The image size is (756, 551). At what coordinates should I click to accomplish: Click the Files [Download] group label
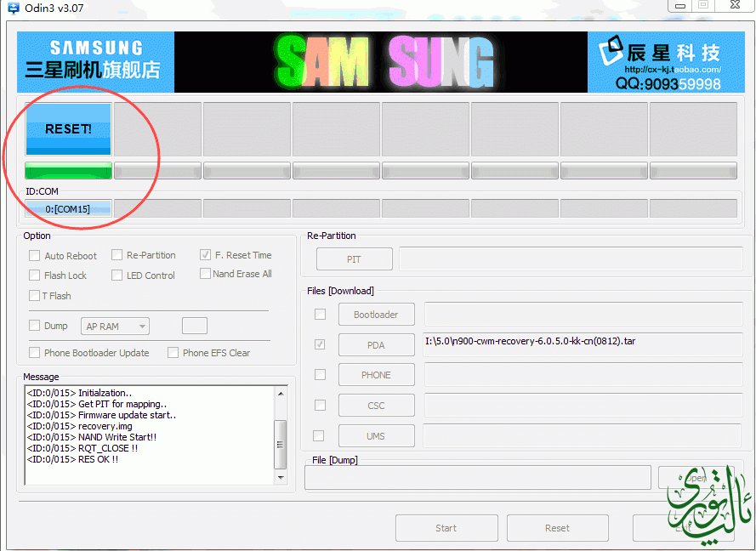pos(340,291)
